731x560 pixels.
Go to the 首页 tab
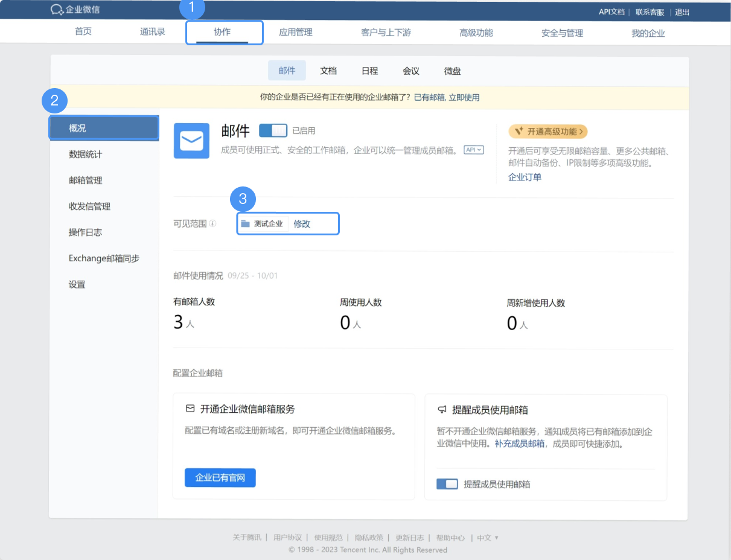point(83,32)
